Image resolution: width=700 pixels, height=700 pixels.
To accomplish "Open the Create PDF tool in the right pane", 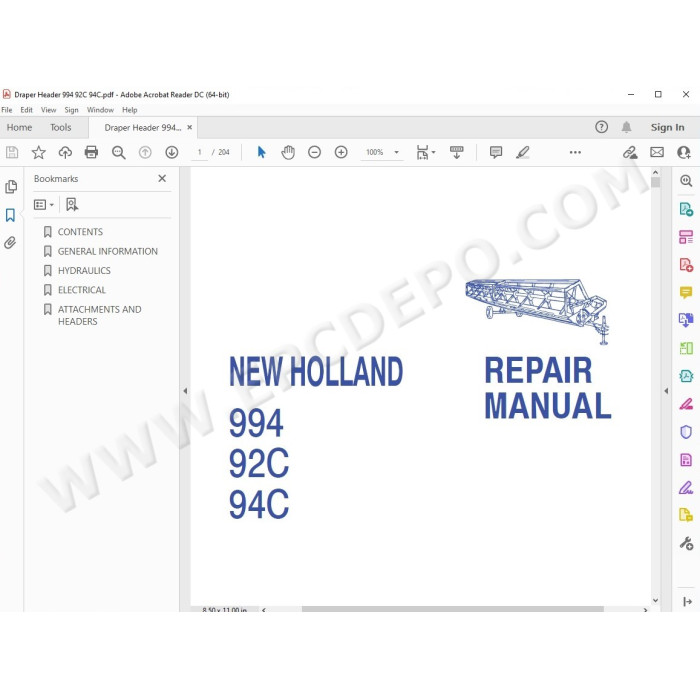I will click(x=686, y=265).
